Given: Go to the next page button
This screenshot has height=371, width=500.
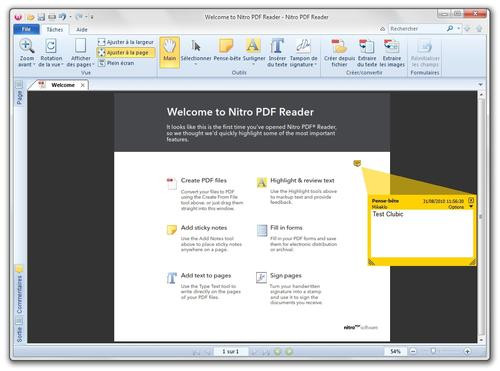Looking at the screenshot, I should click(x=254, y=352).
